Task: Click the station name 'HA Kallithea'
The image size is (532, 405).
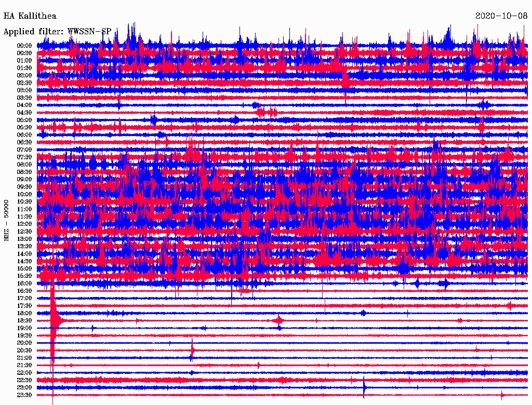Action: [x=30, y=16]
